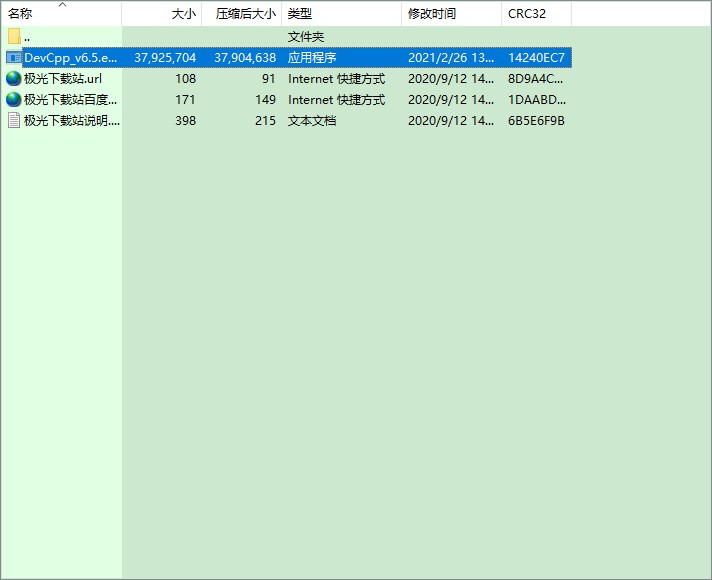Click size 171 of 极光下载站百度 row
The image size is (712, 580).
(185, 99)
